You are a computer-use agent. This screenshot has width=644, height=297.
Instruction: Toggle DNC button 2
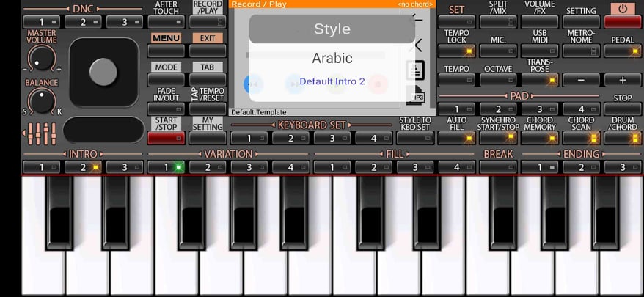[83, 22]
